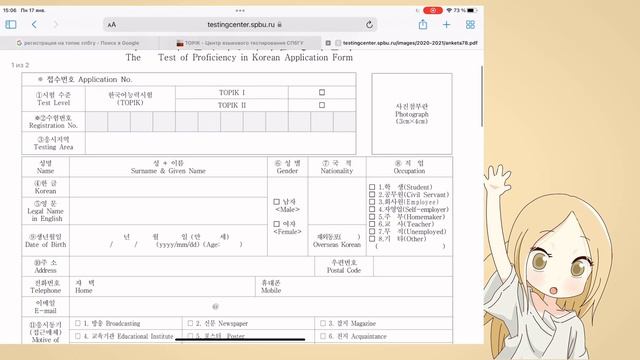This screenshot has width=640, height=360.
Task: Reload the testingcenter.spbu.ru page
Action: [x=369, y=24]
